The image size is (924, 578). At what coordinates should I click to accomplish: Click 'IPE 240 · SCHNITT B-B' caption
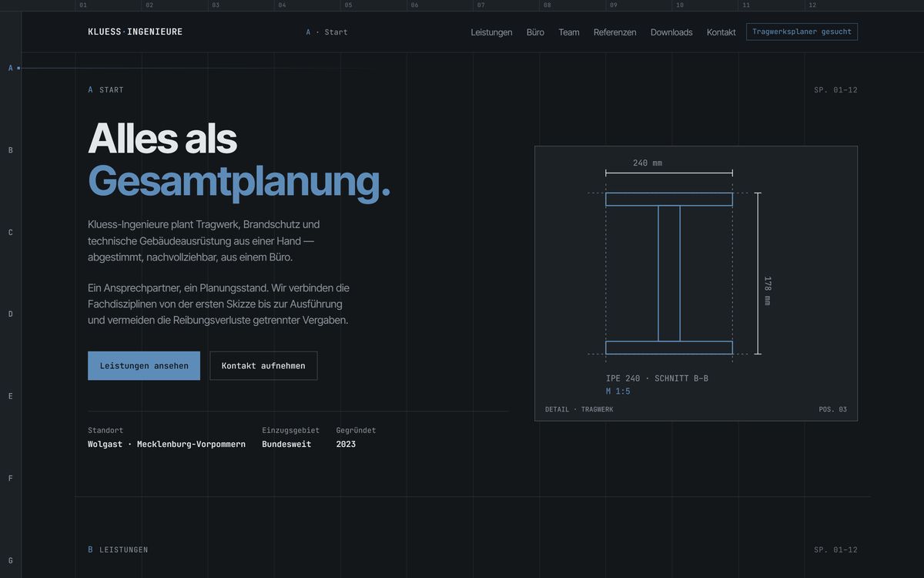click(x=657, y=378)
